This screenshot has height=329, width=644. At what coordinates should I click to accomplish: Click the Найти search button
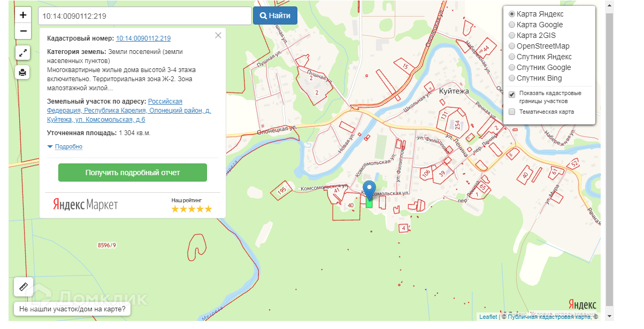[x=275, y=15]
